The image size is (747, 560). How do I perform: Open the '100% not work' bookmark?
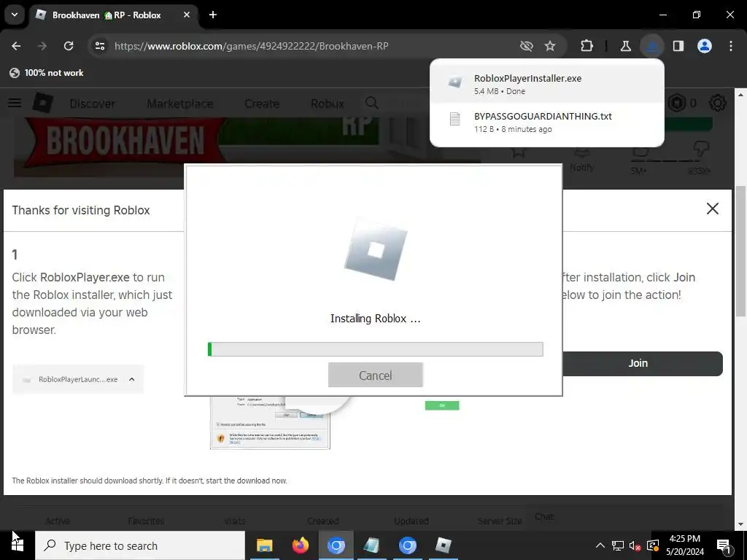pyautogui.click(x=47, y=73)
